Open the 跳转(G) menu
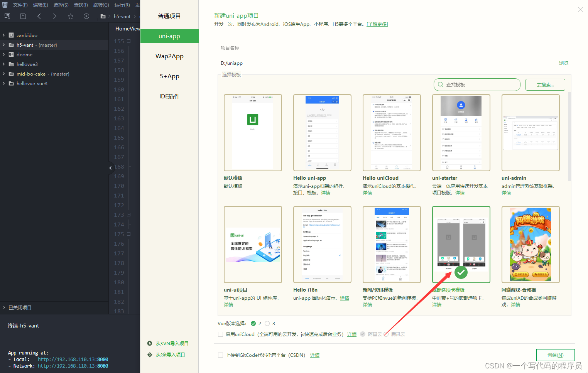This screenshot has height=373, width=588. pos(101,5)
